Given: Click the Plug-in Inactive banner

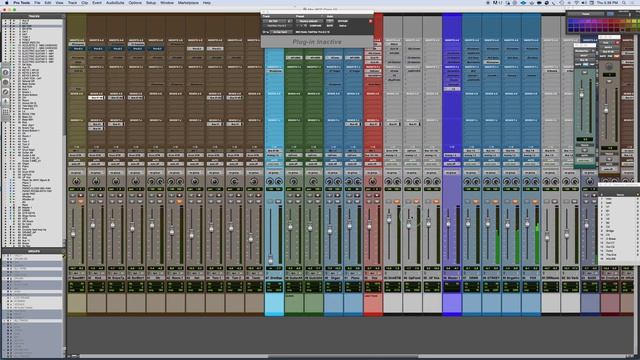Looking at the screenshot, I should click(x=317, y=42).
